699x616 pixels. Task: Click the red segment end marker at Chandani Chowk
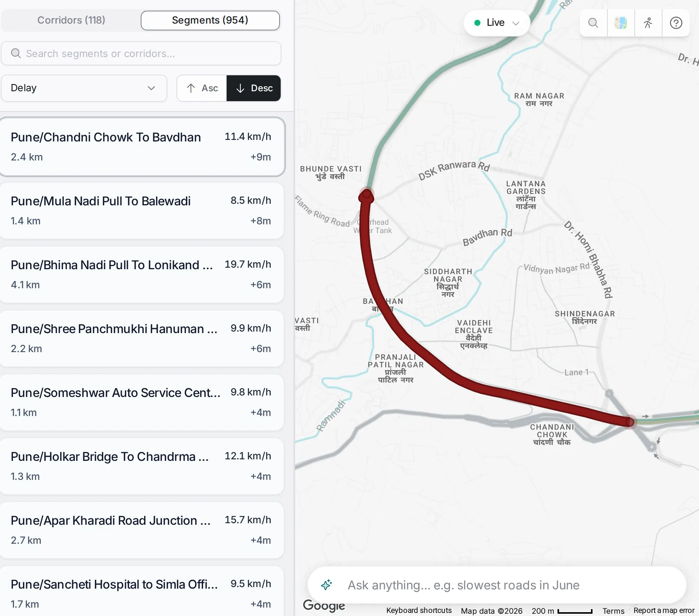pyautogui.click(x=629, y=422)
